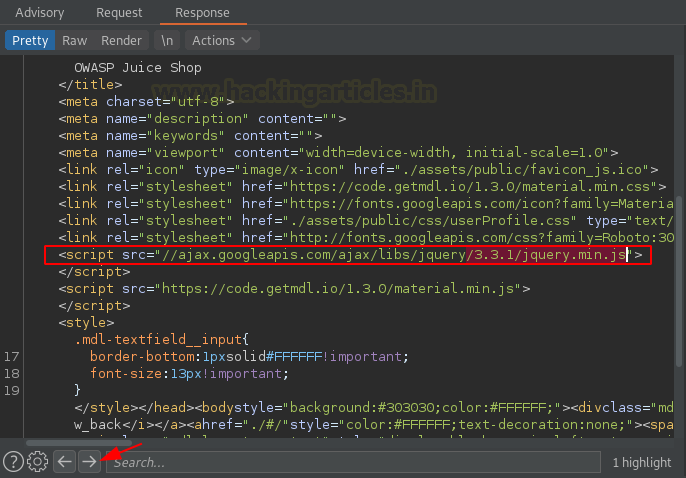Click the jquery.min.js script src line
The height and width of the screenshot is (478, 686).
click(350, 255)
